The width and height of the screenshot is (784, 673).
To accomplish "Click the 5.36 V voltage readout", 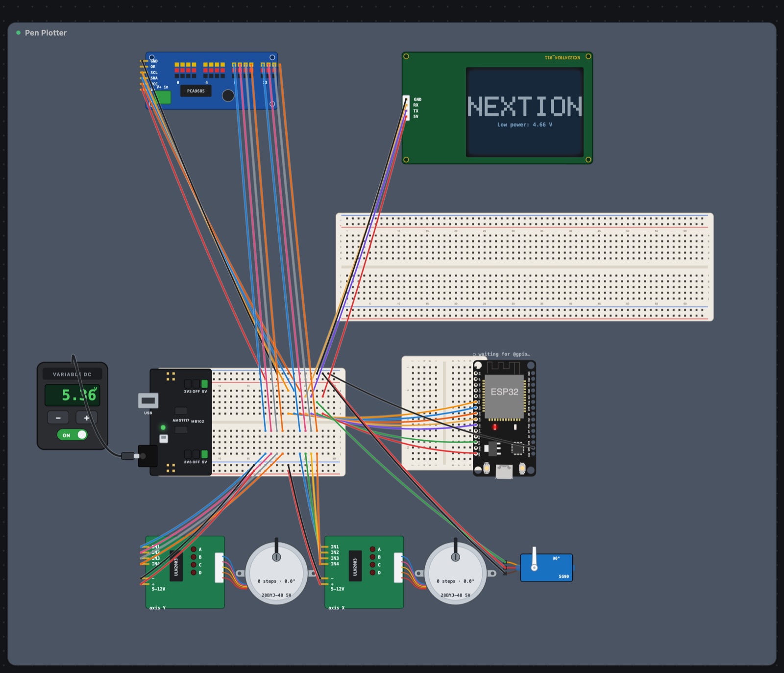I will click(x=73, y=395).
